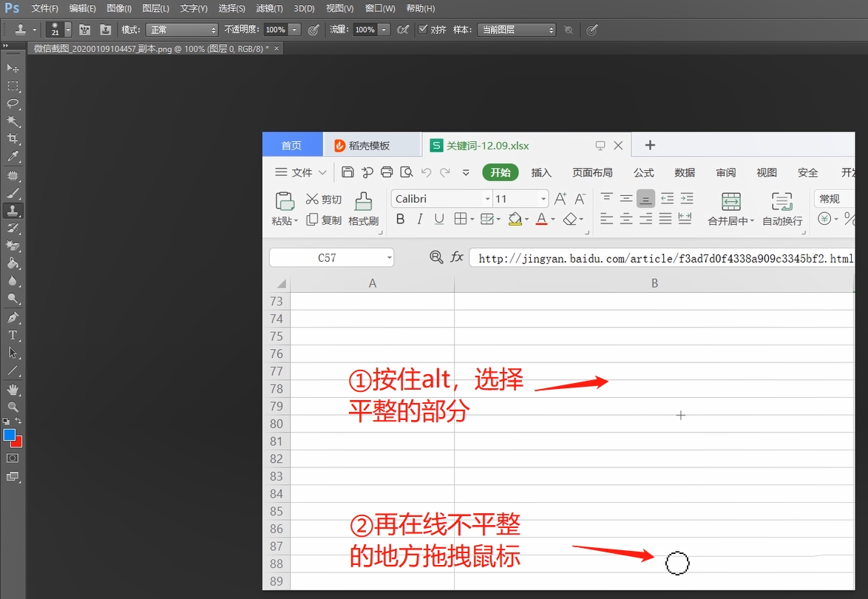The width and height of the screenshot is (868, 599).
Task: Open the 滤镜(T) menu
Action: (269, 8)
